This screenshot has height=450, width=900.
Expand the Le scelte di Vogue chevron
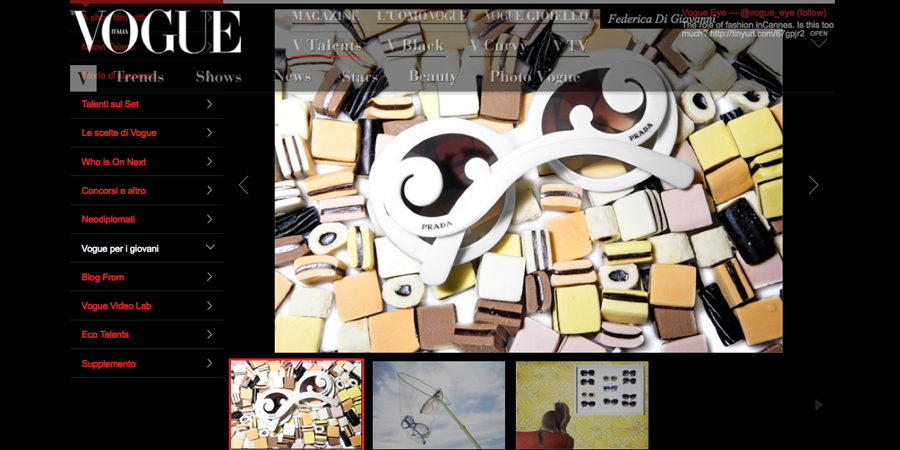coord(210,133)
